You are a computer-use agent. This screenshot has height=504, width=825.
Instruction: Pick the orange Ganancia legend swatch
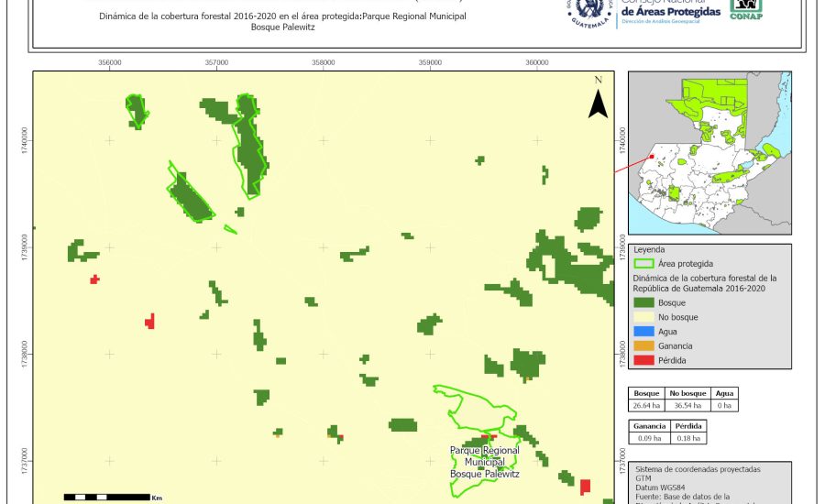644,346
